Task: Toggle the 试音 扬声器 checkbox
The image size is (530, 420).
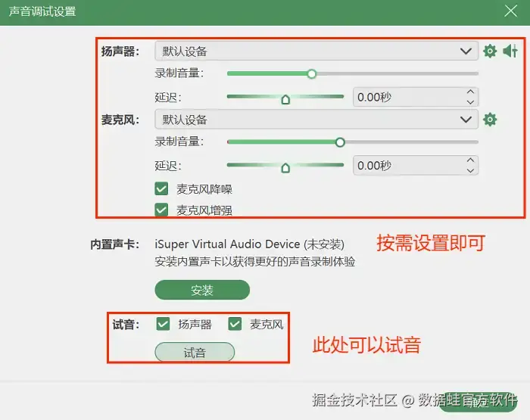Action: pyautogui.click(x=164, y=324)
